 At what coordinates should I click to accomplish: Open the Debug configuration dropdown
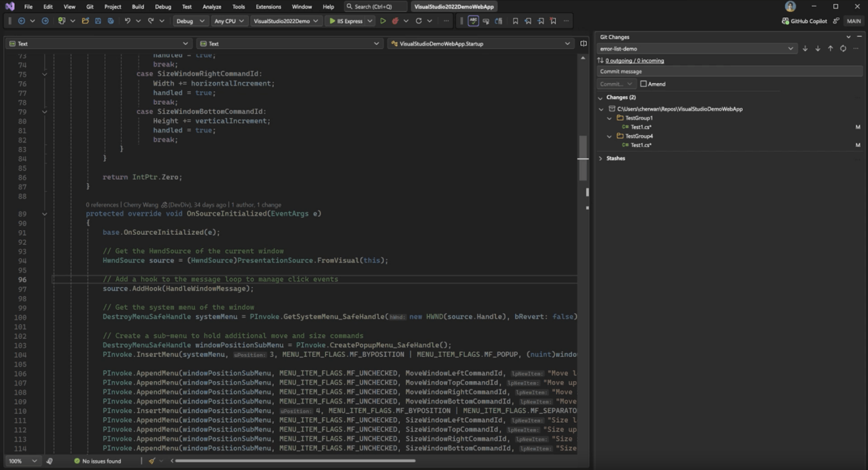(x=190, y=20)
